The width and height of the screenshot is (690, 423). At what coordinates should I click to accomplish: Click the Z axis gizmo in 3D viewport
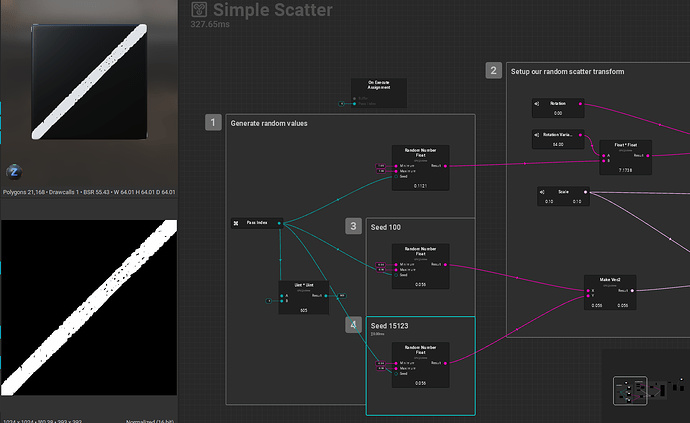[x=14, y=171]
